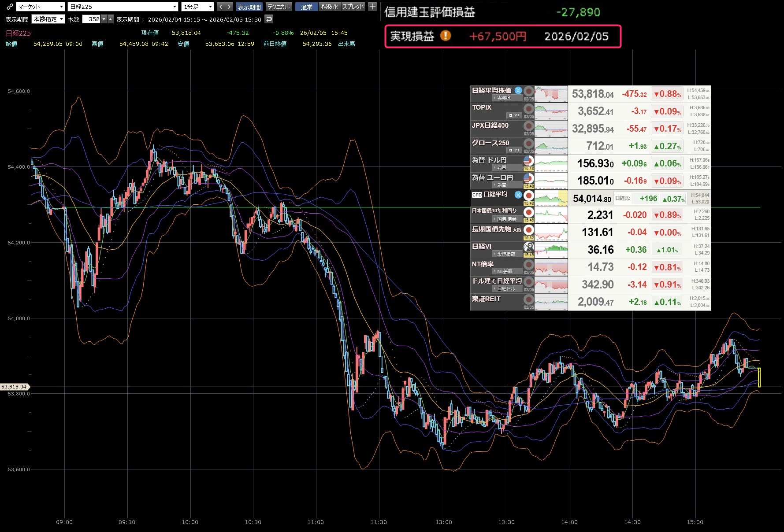Toggle the 通常 display mode

click(306, 7)
